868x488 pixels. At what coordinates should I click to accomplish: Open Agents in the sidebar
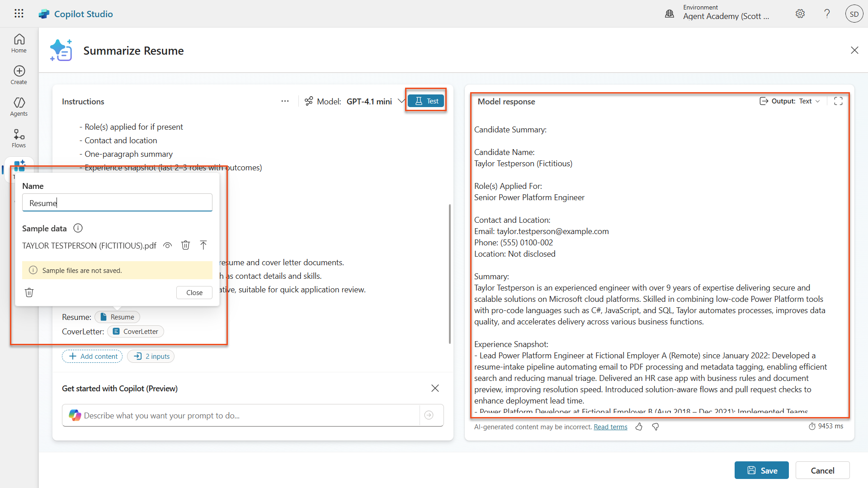(19, 107)
